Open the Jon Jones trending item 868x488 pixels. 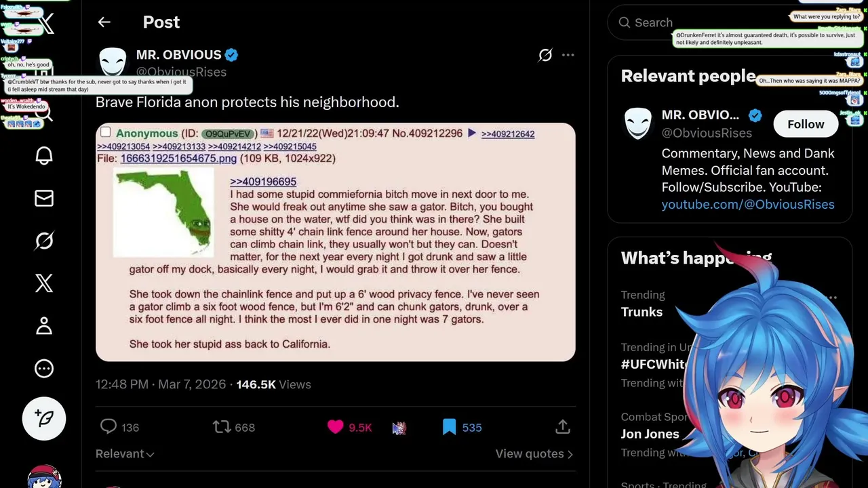click(x=650, y=434)
